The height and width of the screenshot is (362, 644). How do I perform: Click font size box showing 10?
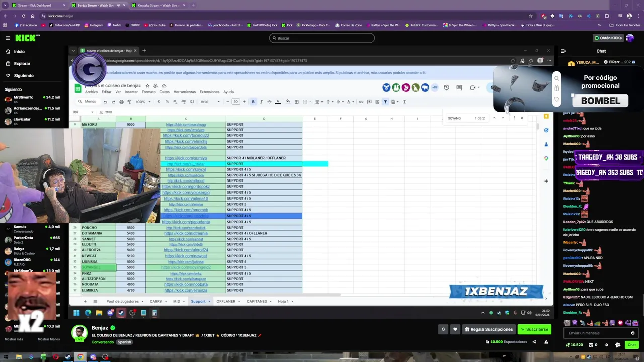(236, 102)
